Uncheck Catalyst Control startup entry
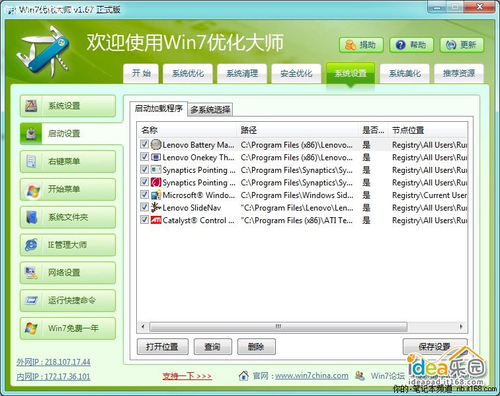This screenshot has width=500, height=396. (144, 220)
